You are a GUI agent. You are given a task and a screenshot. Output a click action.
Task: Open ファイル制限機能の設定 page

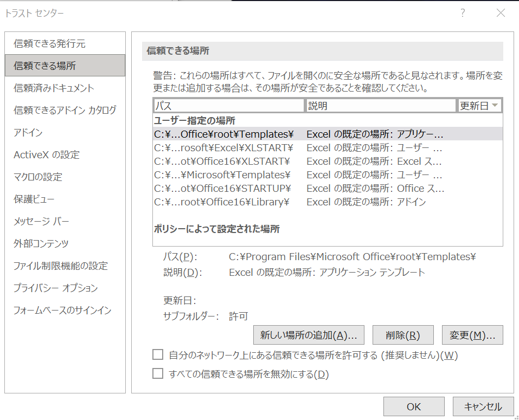click(65, 266)
